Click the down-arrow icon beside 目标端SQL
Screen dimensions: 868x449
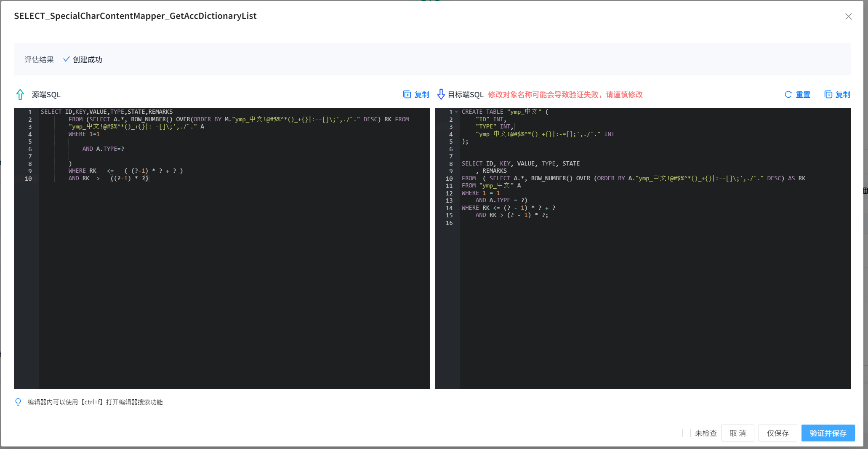point(441,94)
